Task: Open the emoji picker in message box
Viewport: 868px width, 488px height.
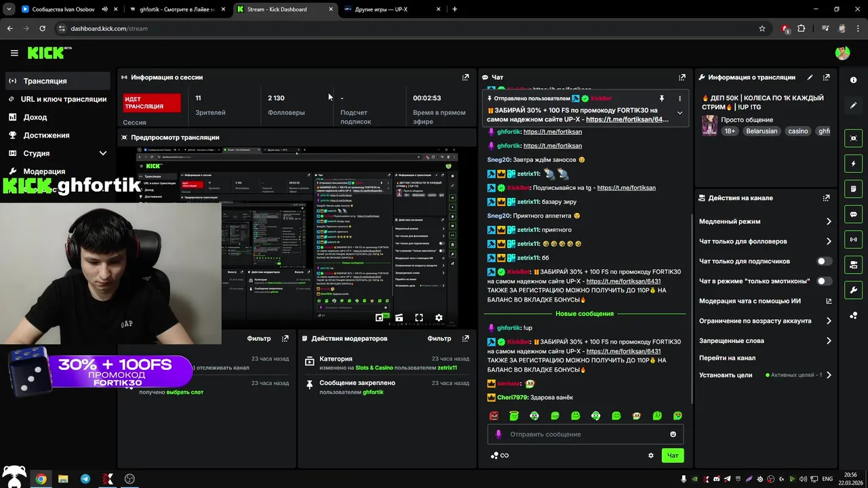Action: [x=673, y=434]
